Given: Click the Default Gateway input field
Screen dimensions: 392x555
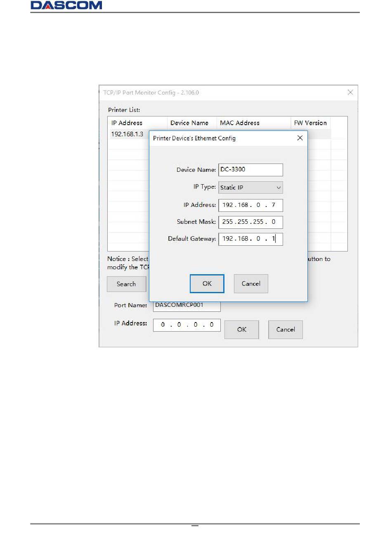Looking at the screenshot, I should tap(250, 239).
